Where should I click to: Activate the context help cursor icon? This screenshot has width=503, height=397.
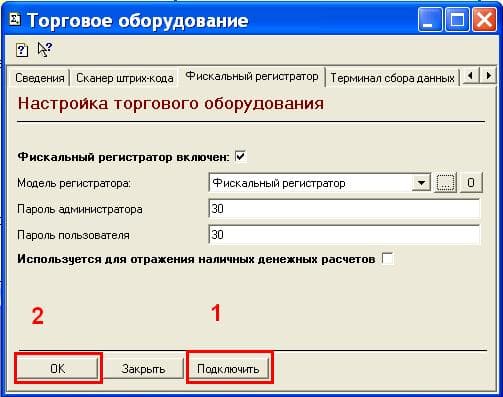point(45,50)
